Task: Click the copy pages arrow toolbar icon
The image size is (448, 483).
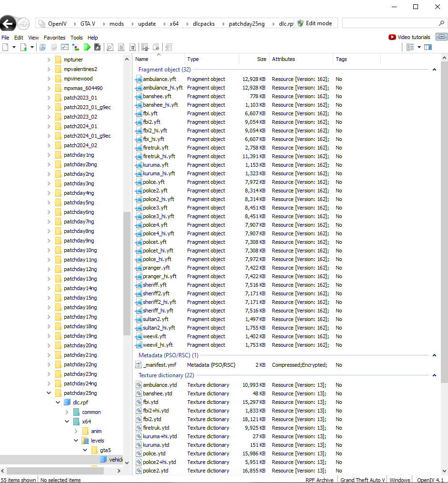Action: pos(156,47)
